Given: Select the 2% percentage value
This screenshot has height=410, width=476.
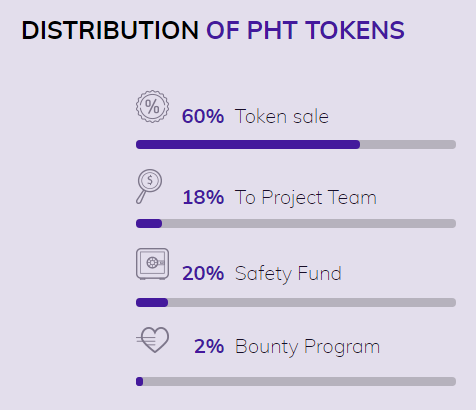Looking at the screenshot, I should (209, 346).
